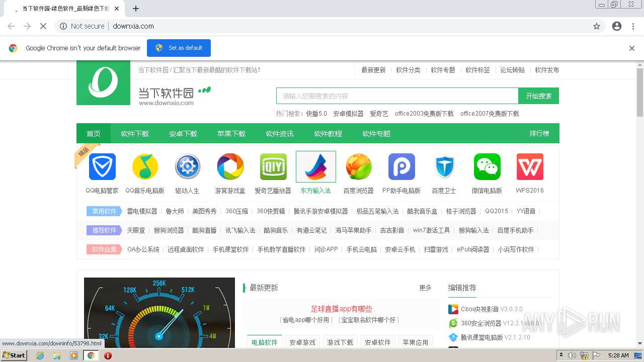Open the 软件下载 navigation menu

point(135,134)
